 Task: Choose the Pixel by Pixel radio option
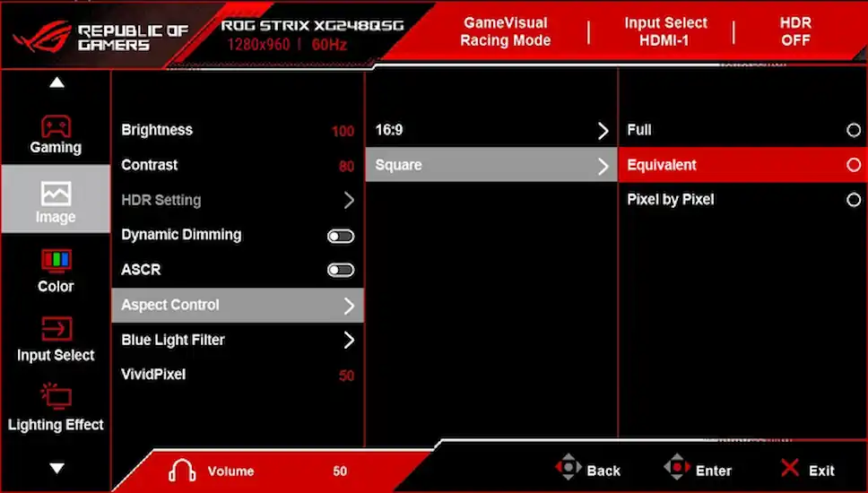point(853,200)
